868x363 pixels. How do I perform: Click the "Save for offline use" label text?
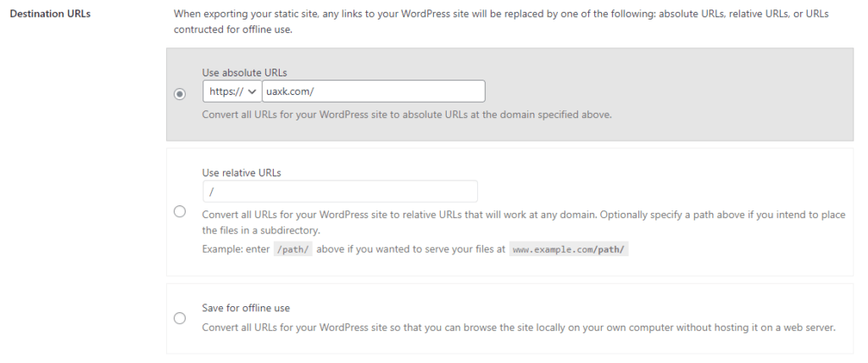(246, 308)
